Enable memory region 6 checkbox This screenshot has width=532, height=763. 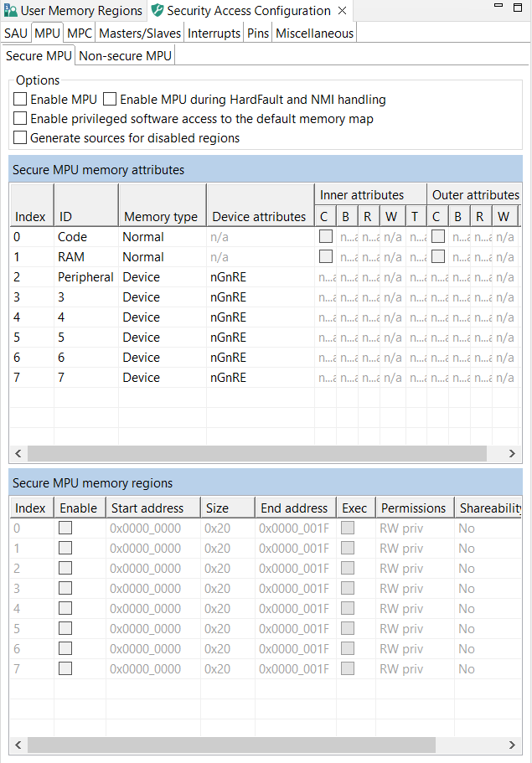click(65, 648)
